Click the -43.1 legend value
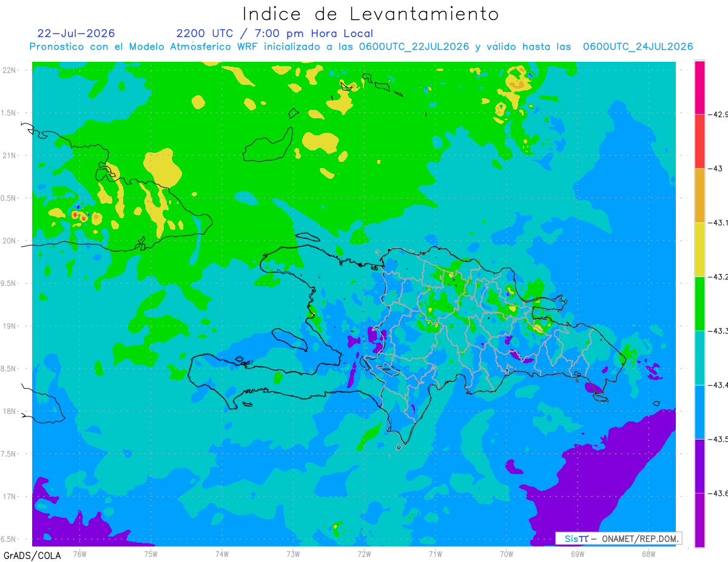The height and width of the screenshot is (562, 728). click(x=718, y=222)
